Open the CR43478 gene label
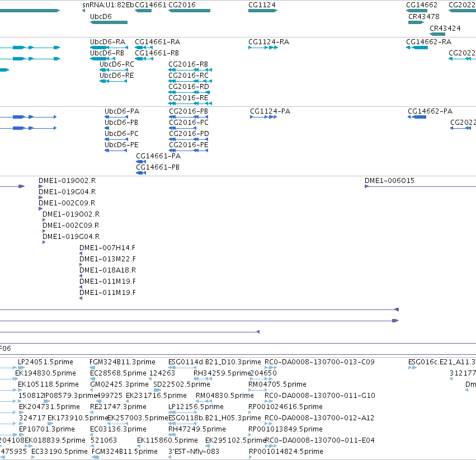Image resolution: width=476 pixels, height=460 pixels. [x=424, y=17]
